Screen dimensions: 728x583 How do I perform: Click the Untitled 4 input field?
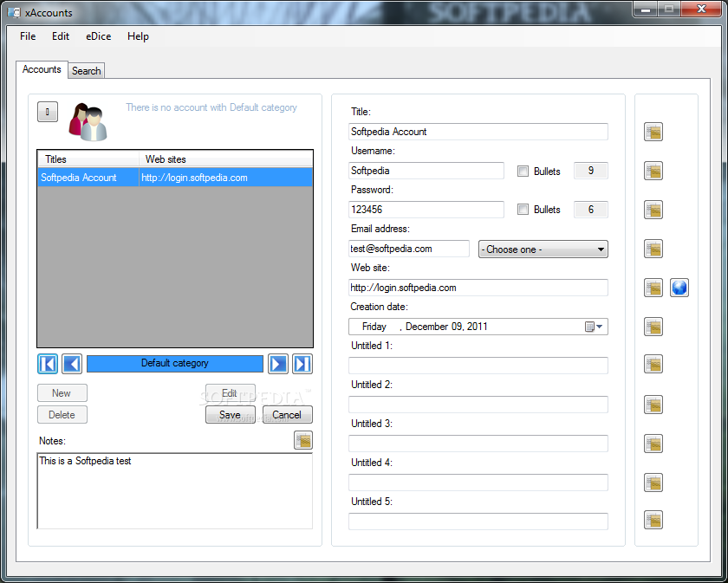[478, 483]
